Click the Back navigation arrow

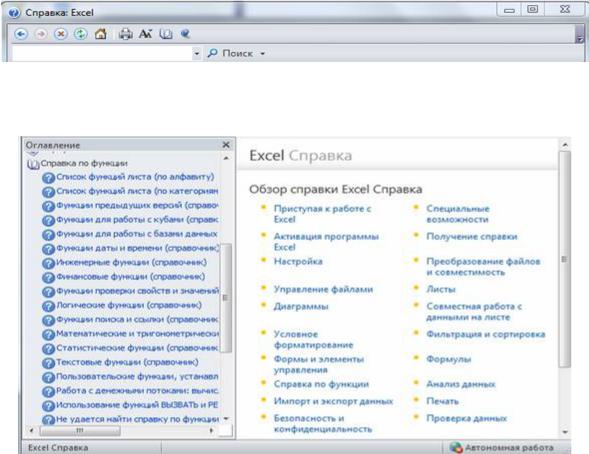21,34
